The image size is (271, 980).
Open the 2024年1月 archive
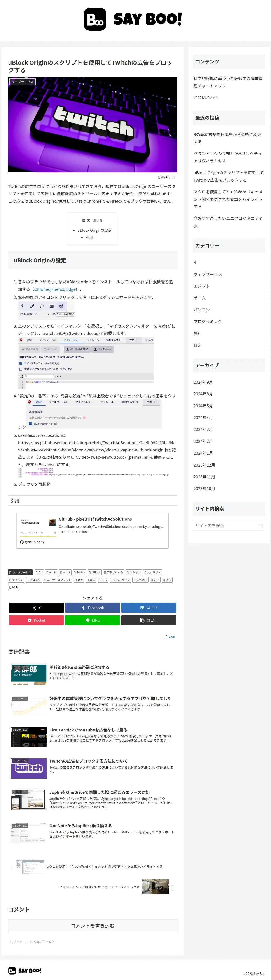pyautogui.click(x=203, y=453)
